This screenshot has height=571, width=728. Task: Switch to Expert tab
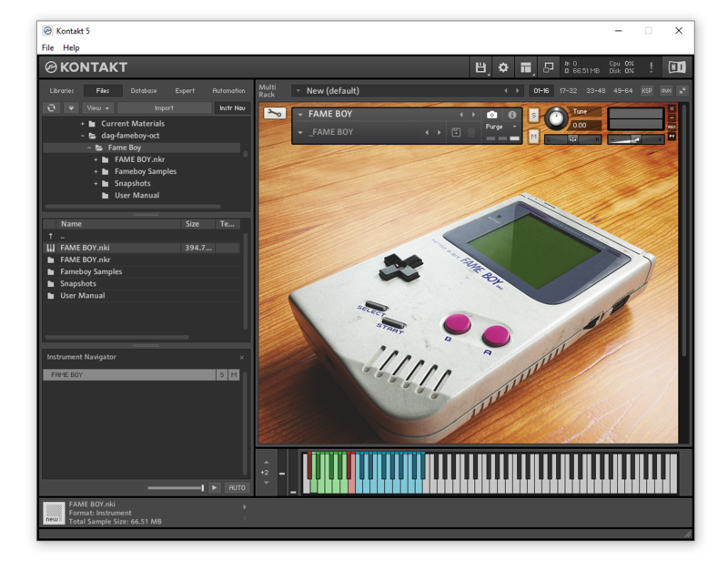[185, 91]
